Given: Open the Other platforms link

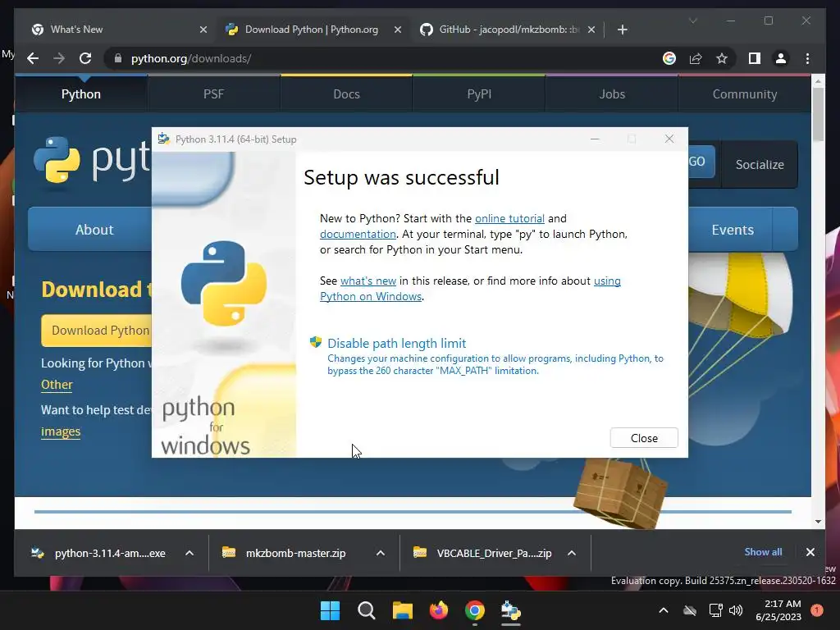Looking at the screenshot, I should tap(57, 385).
